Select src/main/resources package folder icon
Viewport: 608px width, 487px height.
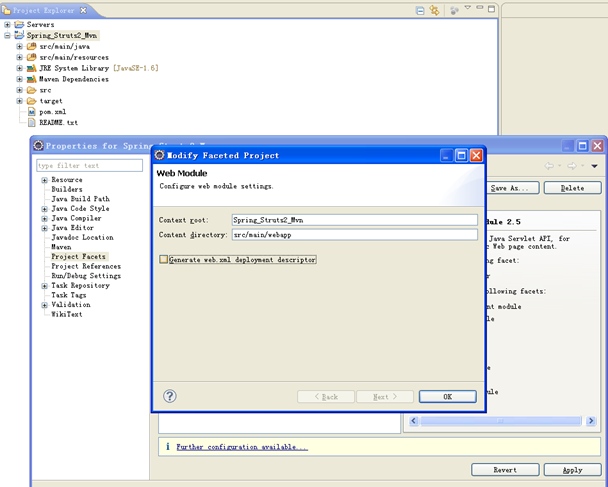coord(31,57)
